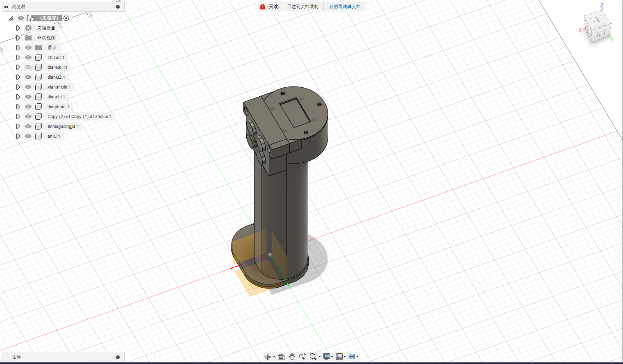Open '我的可编辑文档' link
This screenshot has height=364, width=623.
[x=345, y=7]
